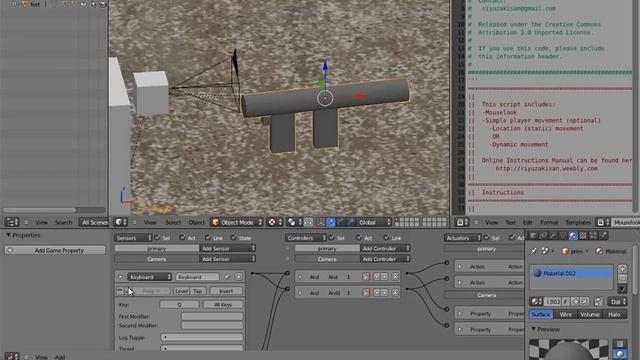Toggle the Sensors State checkbox
Screen dimensions: 640x360
pos(234,238)
